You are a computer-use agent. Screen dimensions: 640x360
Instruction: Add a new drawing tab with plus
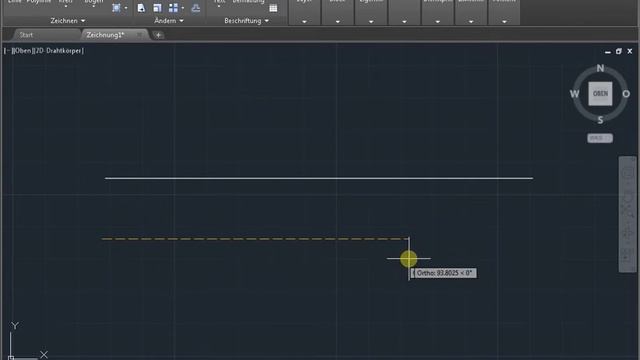[158, 35]
